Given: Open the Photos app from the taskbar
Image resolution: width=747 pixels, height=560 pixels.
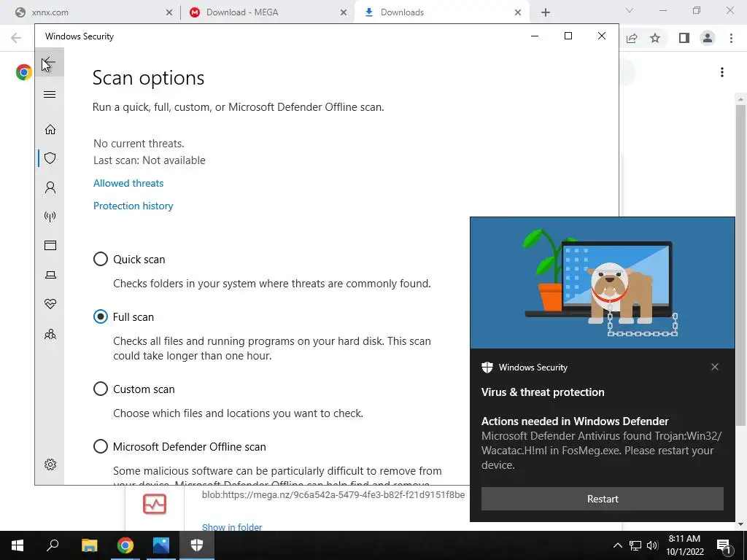Looking at the screenshot, I should 161,545.
